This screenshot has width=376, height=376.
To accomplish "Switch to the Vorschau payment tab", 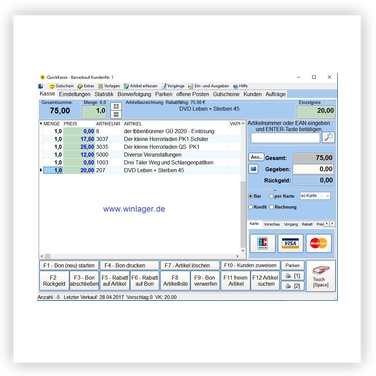I will tap(272, 224).
